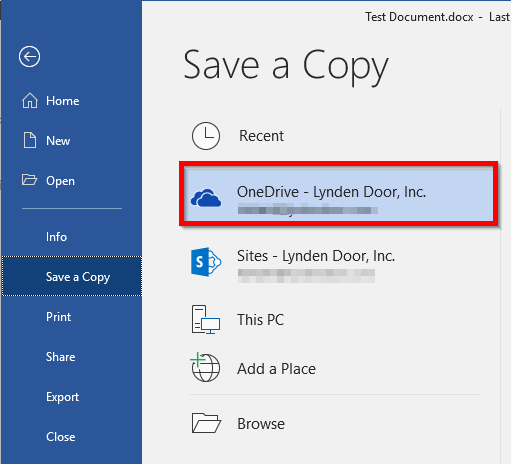Click the Test Document.docx title text
The width and height of the screenshot is (511, 464).
pyautogui.click(x=419, y=17)
